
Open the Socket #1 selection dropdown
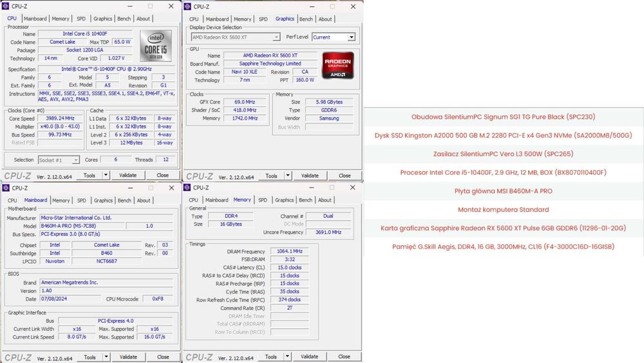59,160
